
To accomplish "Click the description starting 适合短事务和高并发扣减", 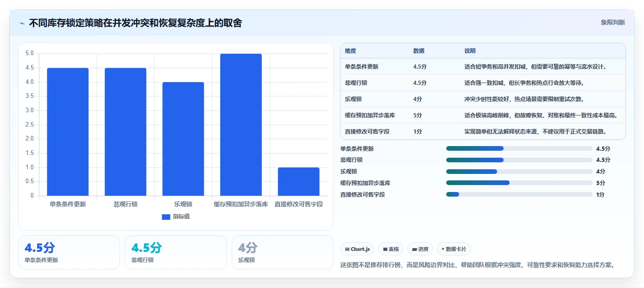I will pos(536,67).
